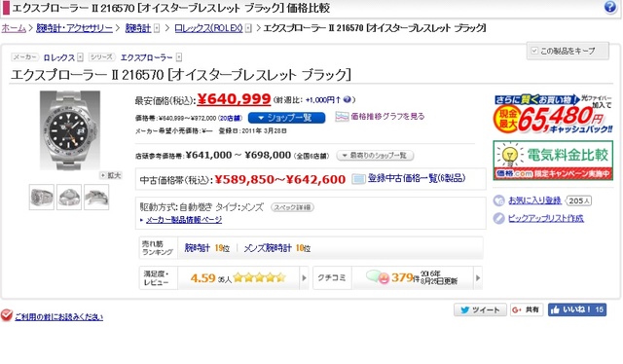Screen dimensions: 623x364
Task: Open the blue ショップ一覧 dropdown button
Action: [286, 118]
